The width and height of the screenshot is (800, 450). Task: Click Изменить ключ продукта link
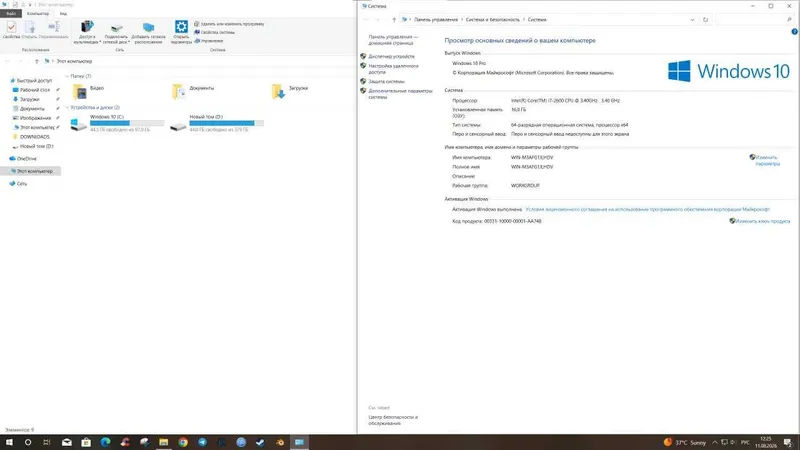click(763, 221)
